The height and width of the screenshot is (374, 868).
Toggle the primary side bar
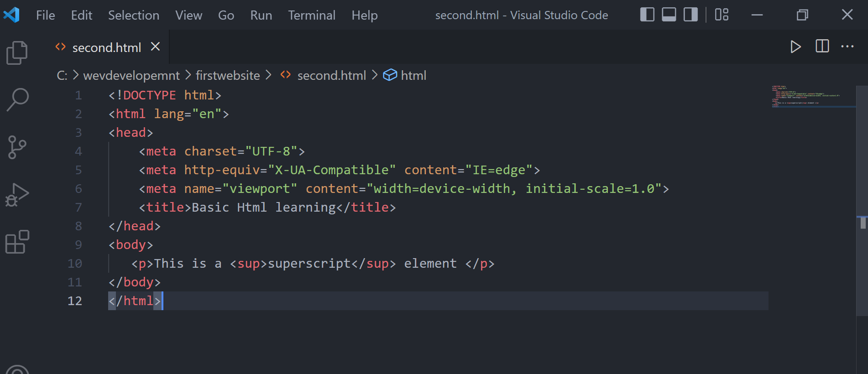coord(647,15)
